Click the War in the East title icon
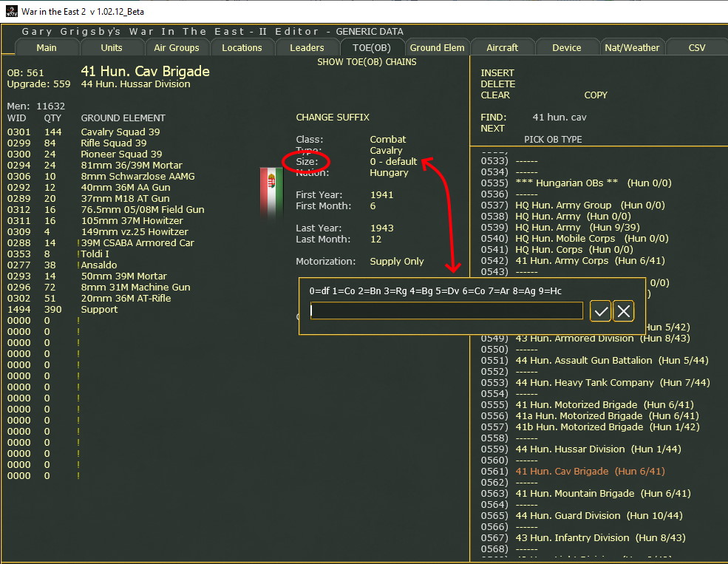 point(11,11)
